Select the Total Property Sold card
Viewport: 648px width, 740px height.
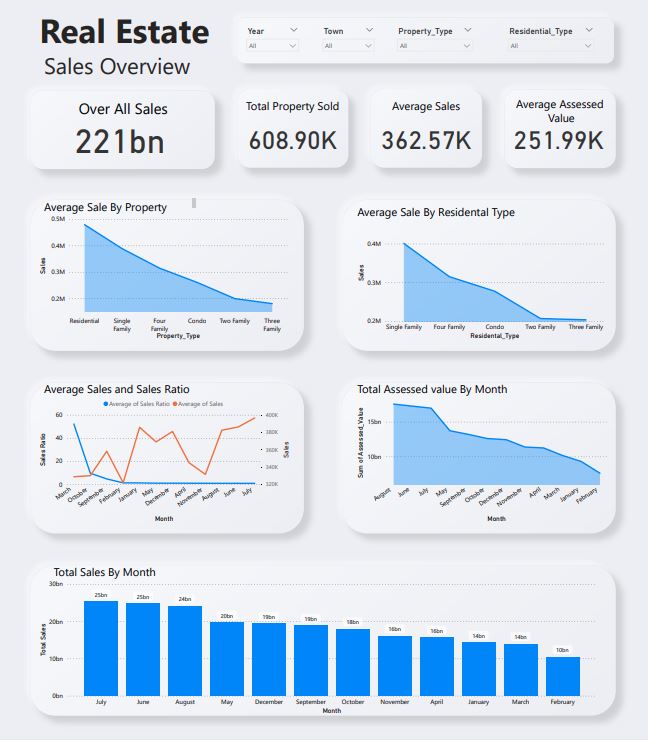click(x=292, y=128)
